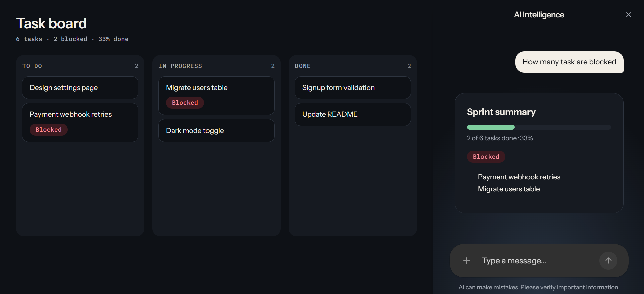This screenshot has height=294, width=644.
Task: Click the '2 of 6 tasks done · 33%' text
Action: [x=500, y=138]
